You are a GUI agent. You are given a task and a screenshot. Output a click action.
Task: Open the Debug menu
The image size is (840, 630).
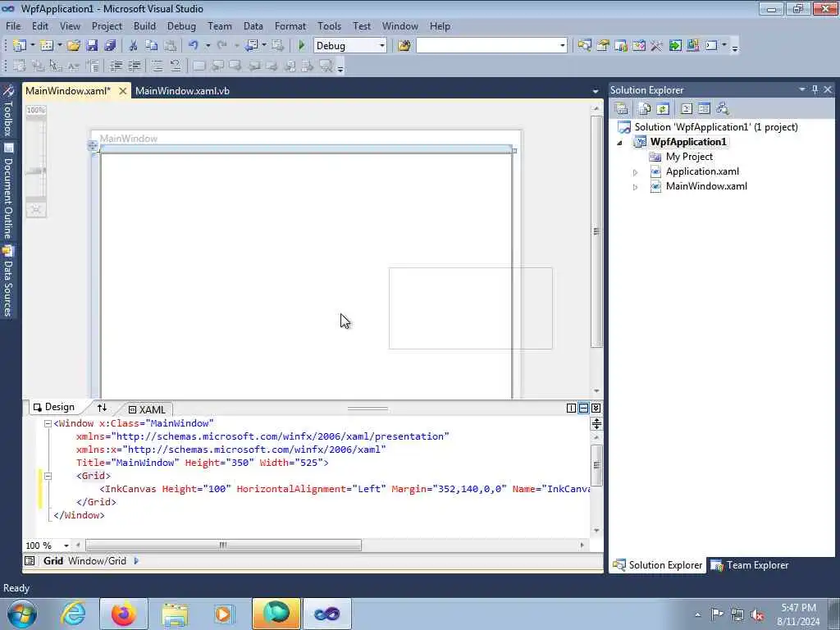click(x=181, y=26)
